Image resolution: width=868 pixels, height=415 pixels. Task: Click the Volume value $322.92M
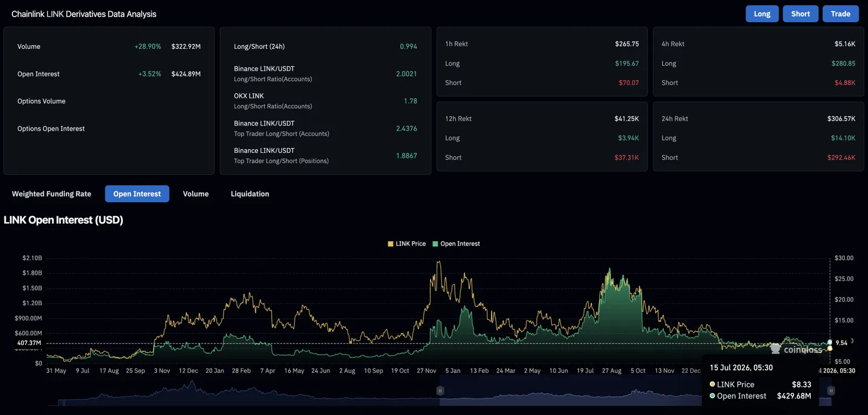point(186,46)
